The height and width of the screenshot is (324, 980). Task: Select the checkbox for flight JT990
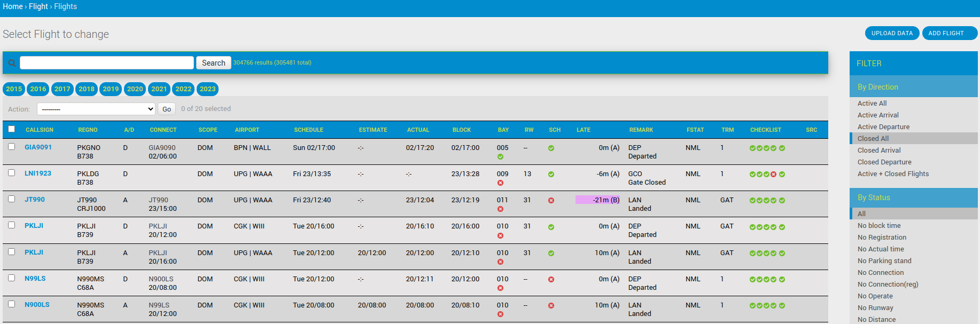tap(12, 199)
